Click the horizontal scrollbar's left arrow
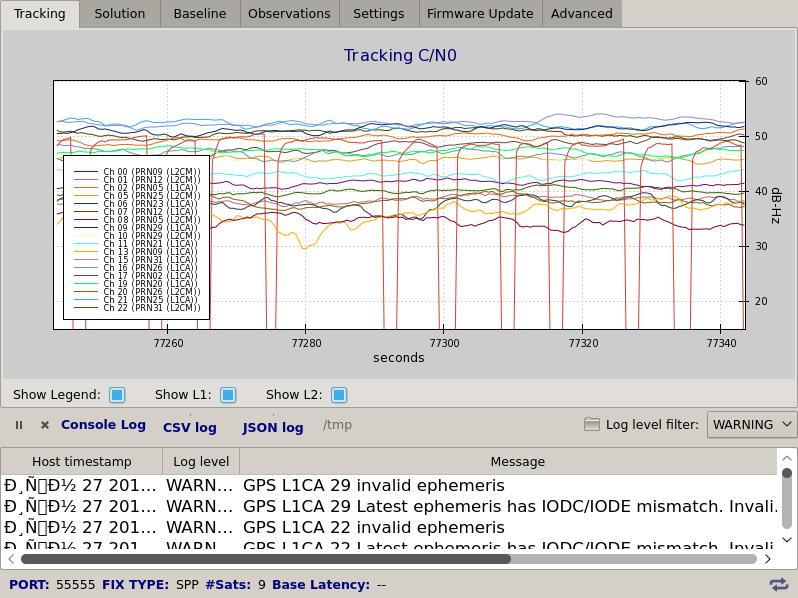Screen dimensions: 798x598 click(x=11, y=559)
